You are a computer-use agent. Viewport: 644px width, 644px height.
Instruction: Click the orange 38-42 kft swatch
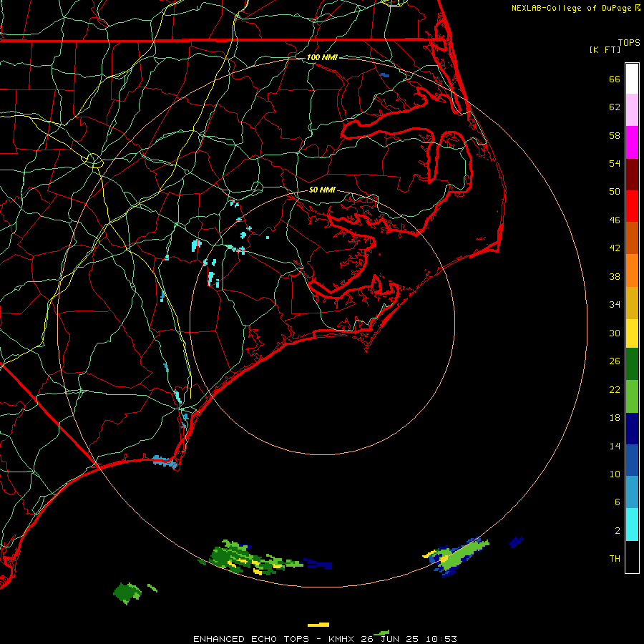pyautogui.click(x=632, y=270)
